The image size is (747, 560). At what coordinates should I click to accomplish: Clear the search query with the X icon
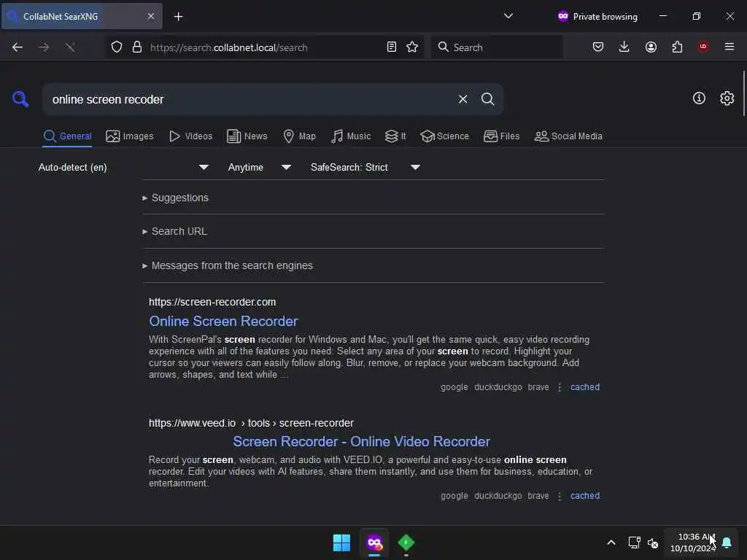[x=462, y=99]
